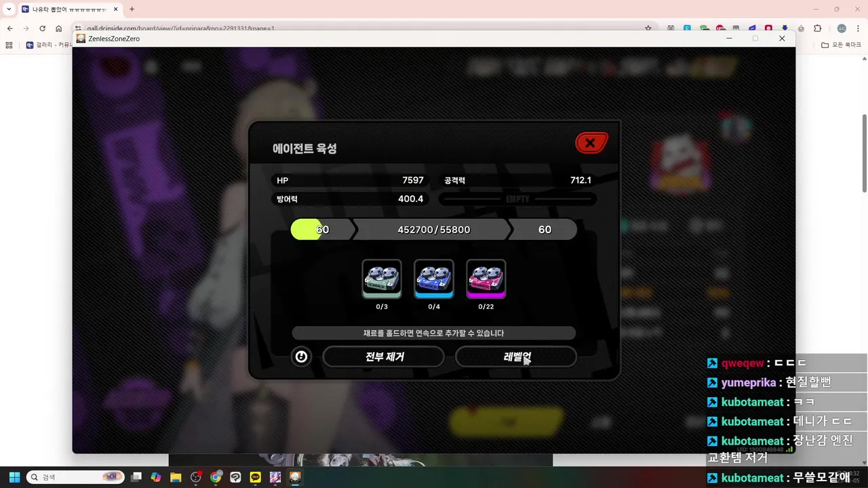This screenshot has height=488, width=868.
Task: Open File Explorer from the taskbar
Action: [176, 477]
